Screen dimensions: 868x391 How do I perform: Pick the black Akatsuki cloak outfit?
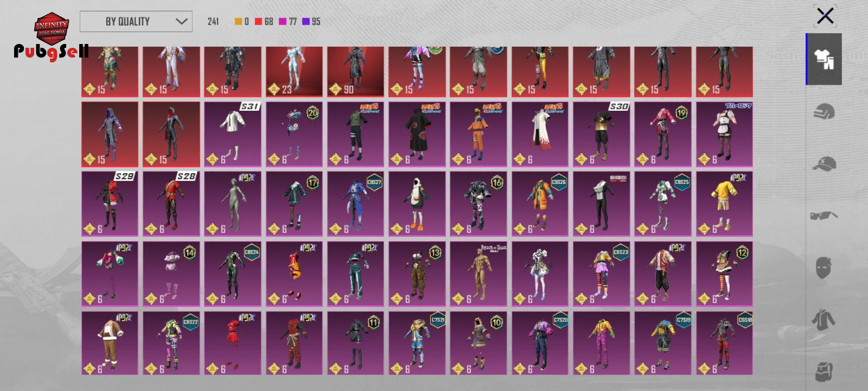click(x=417, y=134)
